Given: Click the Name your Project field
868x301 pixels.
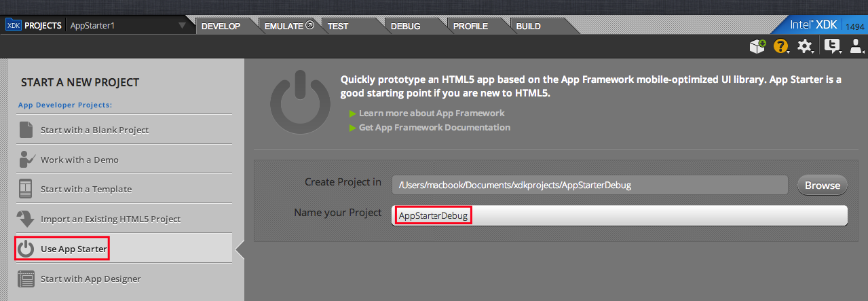Looking at the screenshot, I should pyautogui.click(x=620, y=215).
